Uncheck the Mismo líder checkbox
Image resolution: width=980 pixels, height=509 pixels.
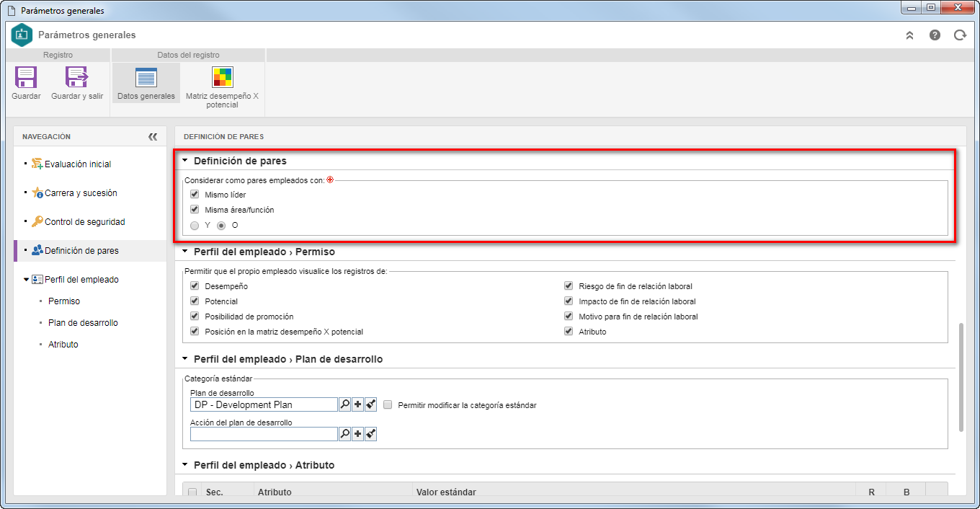(195, 195)
